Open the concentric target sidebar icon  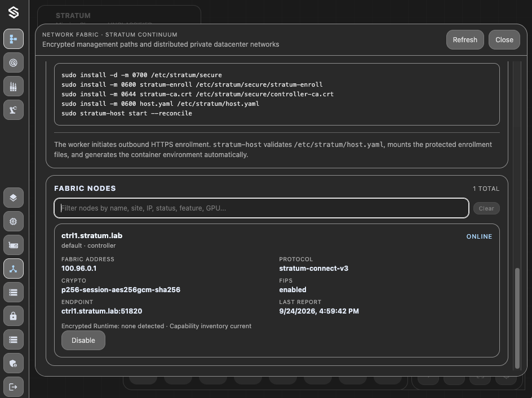13,62
